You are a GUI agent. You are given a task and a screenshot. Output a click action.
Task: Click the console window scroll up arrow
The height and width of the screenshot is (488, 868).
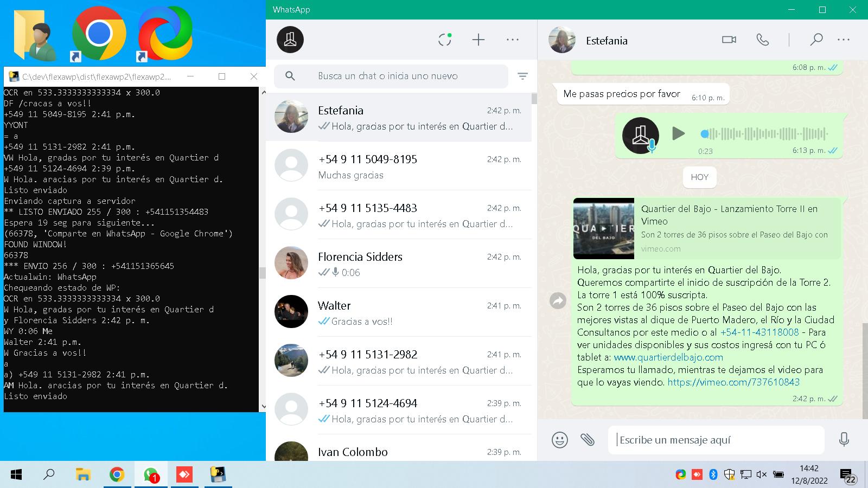coord(264,92)
